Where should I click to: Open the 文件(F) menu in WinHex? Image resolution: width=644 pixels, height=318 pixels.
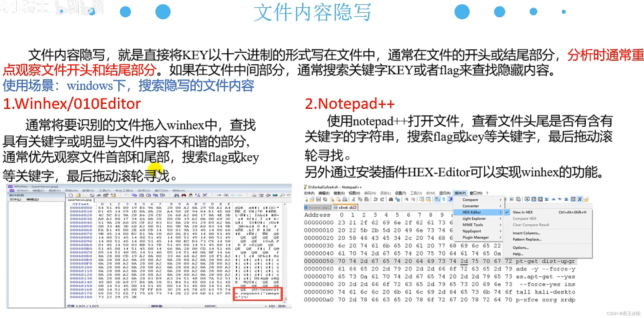22,190
